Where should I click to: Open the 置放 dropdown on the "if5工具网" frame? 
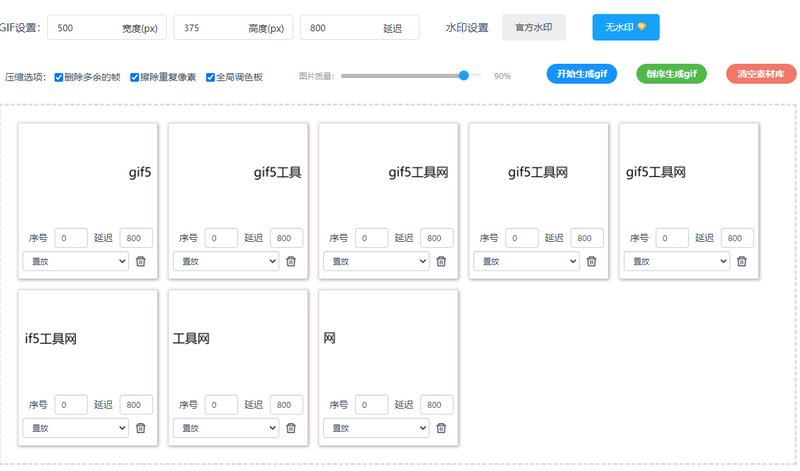76,428
